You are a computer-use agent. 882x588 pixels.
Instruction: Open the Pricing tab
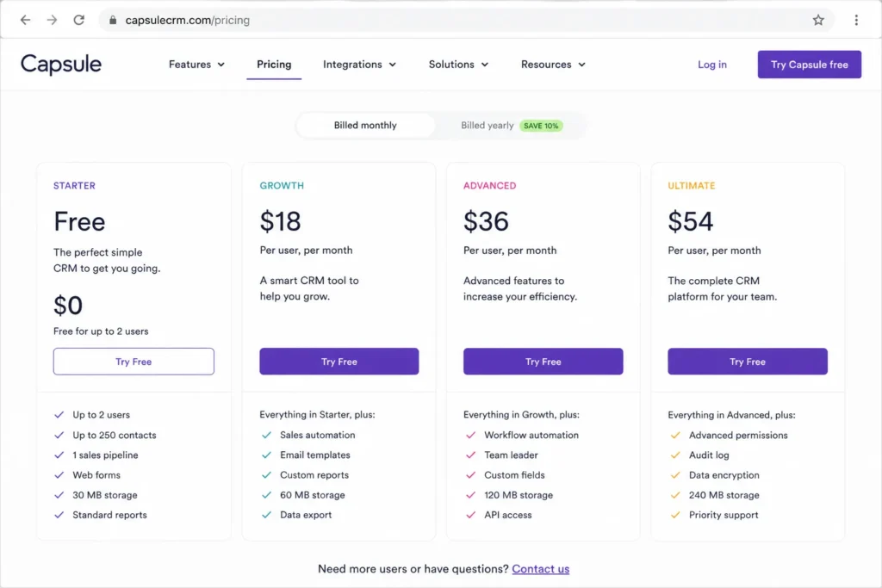point(274,65)
